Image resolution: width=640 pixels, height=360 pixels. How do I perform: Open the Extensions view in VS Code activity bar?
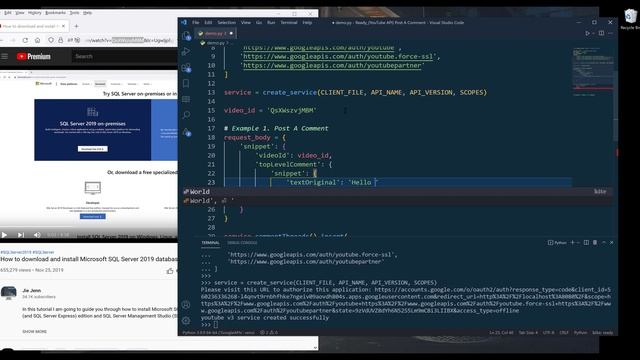click(x=186, y=67)
